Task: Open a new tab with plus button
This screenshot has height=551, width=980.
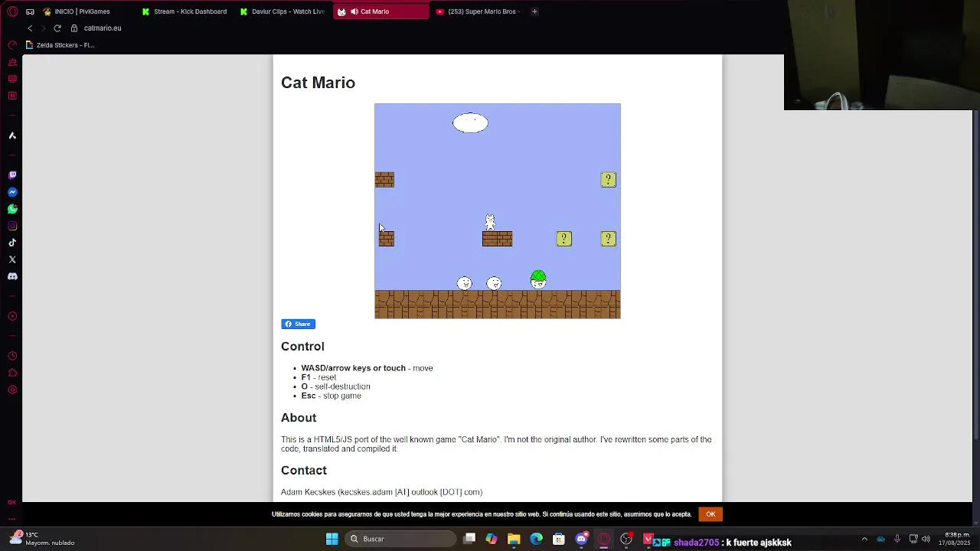Action: coord(534,11)
